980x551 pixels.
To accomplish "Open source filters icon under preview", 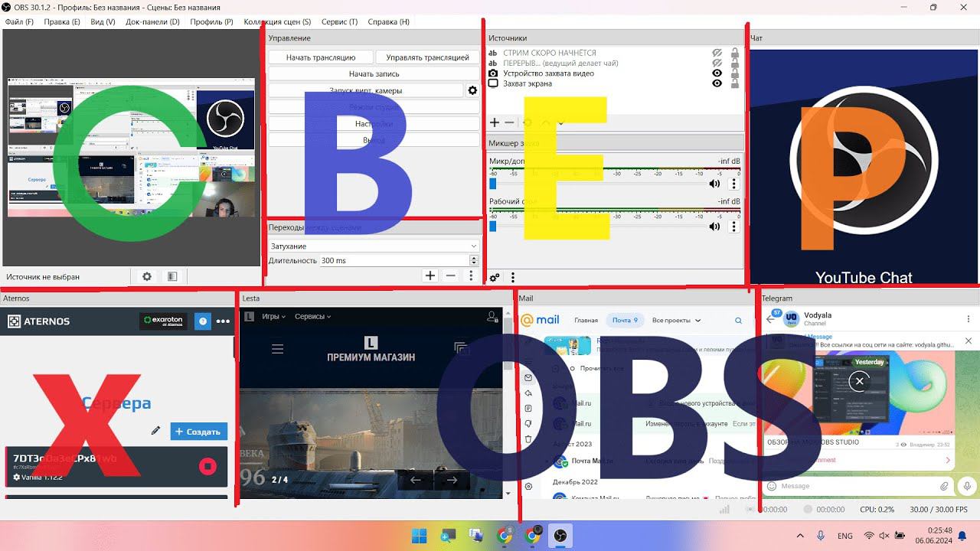I will click(172, 277).
